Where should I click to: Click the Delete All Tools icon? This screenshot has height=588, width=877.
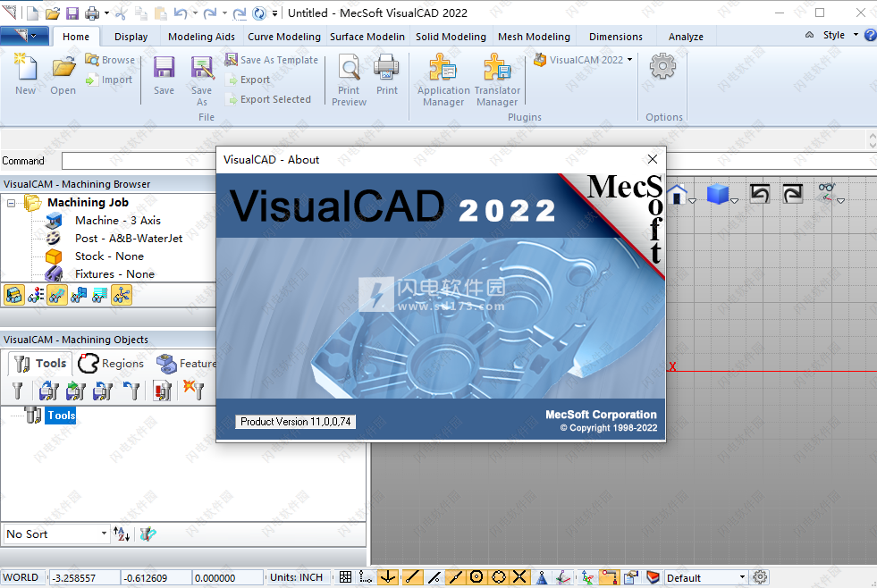193,390
